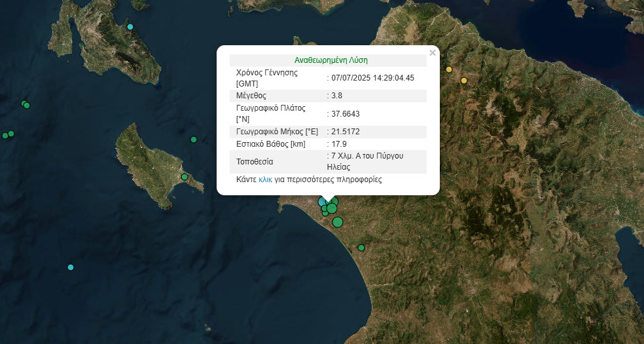Click the green marker in the sea northeast of Zakynthos
Viewport: 644px width, 344px height.
[x=194, y=140]
